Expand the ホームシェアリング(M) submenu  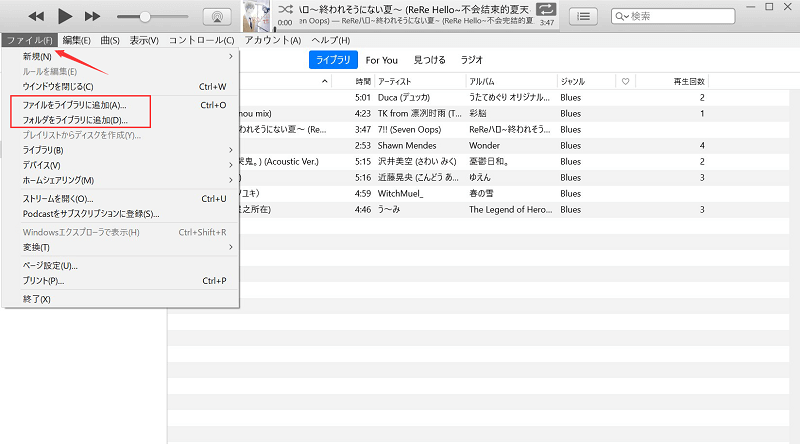[120, 181]
